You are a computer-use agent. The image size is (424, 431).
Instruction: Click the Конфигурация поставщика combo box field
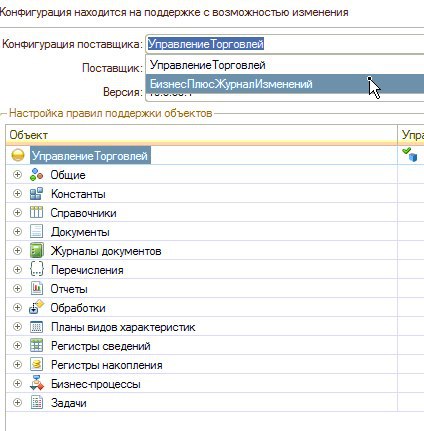coord(285,44)
